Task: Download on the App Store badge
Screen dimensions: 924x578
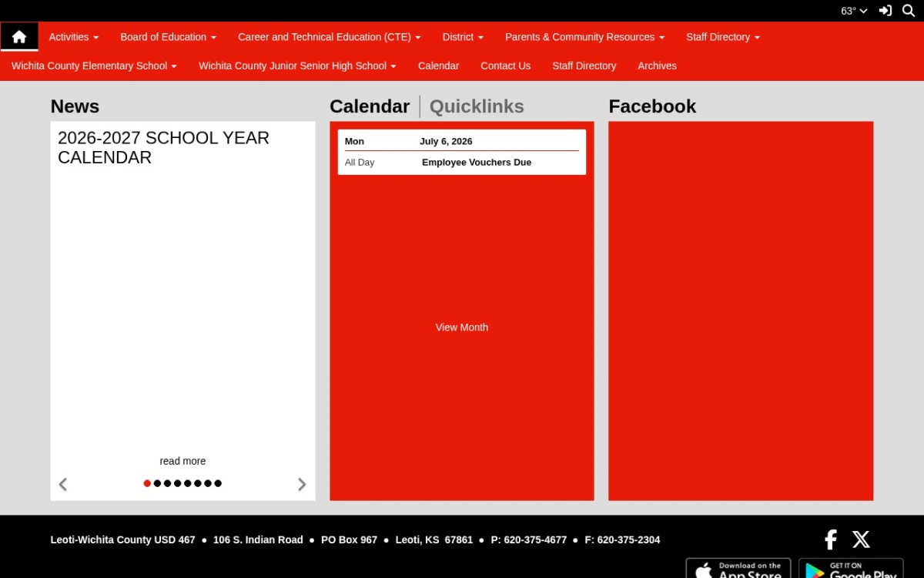Action: (738, 568)
